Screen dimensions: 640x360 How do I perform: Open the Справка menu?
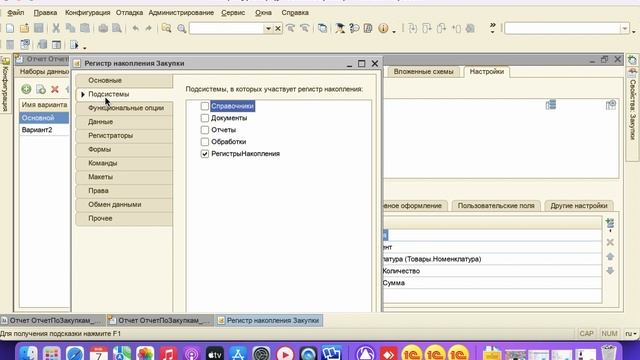pos(295,13)
